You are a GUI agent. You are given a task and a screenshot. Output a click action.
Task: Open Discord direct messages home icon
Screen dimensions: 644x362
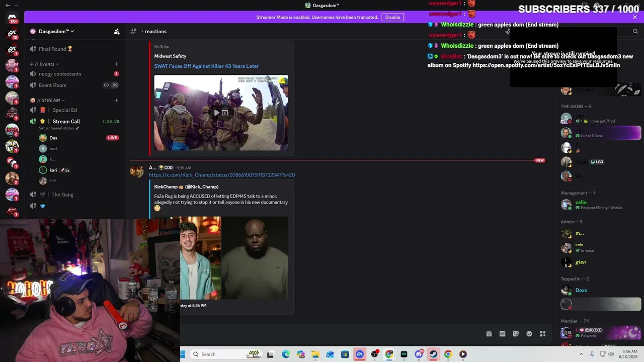[x=12, y=18]
